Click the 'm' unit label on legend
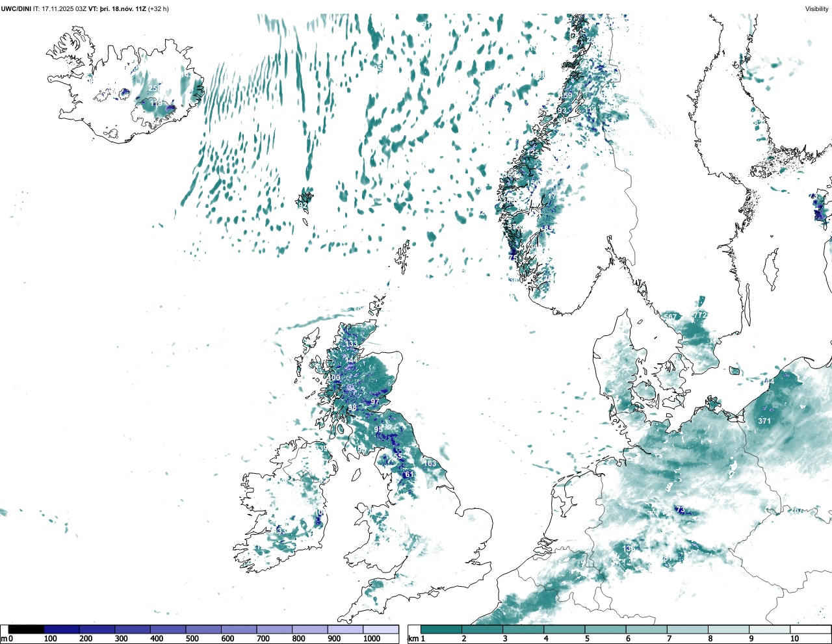The image size is (832, 644). click(x=3, y=639)
